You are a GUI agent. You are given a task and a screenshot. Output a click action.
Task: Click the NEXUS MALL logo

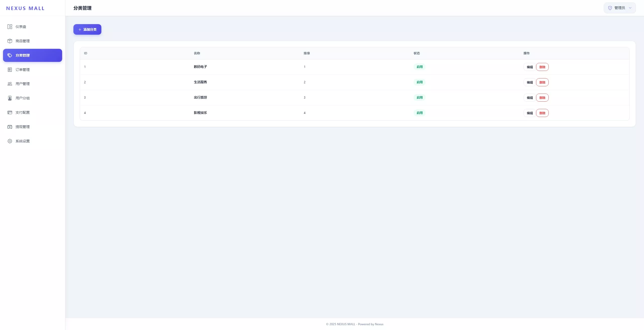pyautogui.click(x=25, y=8)
